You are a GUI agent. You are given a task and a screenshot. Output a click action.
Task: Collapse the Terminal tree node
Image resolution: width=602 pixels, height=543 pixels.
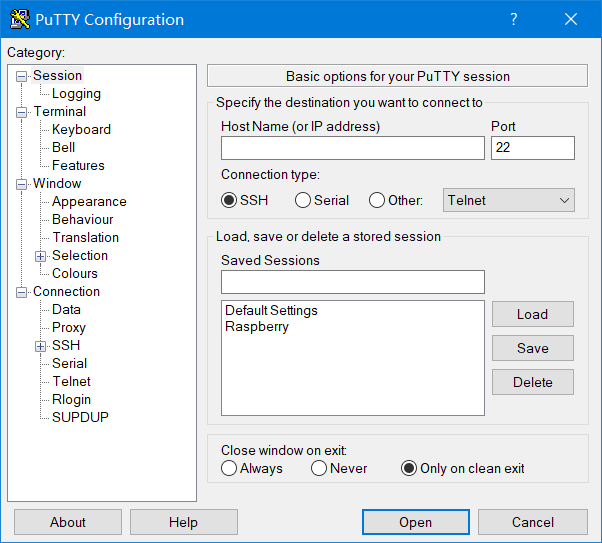(22, 113)
